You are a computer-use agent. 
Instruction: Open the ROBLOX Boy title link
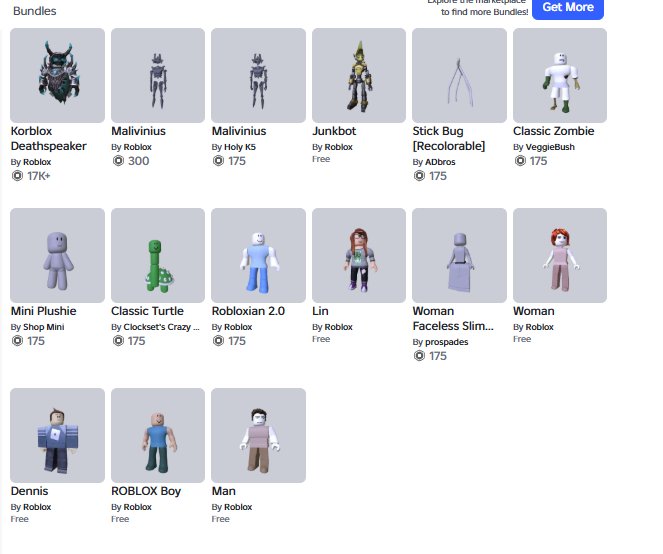pyautogui.click(x=146, y=491)
